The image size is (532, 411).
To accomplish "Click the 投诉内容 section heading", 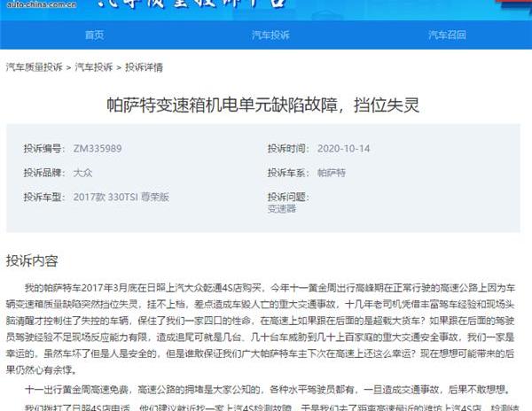I will click(x=32, y=261).
